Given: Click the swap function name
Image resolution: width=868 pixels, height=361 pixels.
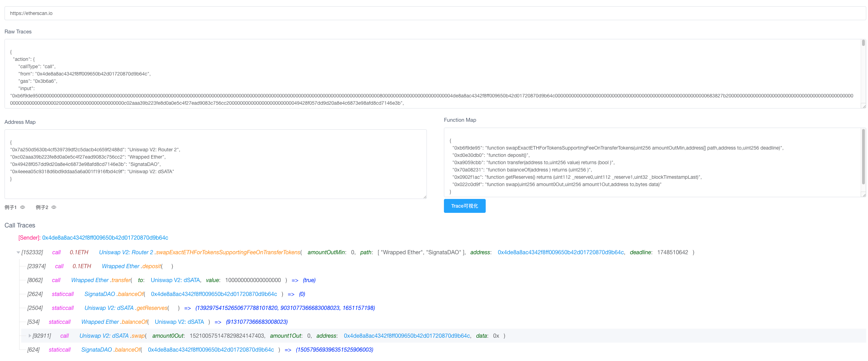Looking at the screenshot, I should tap(138, 336).
